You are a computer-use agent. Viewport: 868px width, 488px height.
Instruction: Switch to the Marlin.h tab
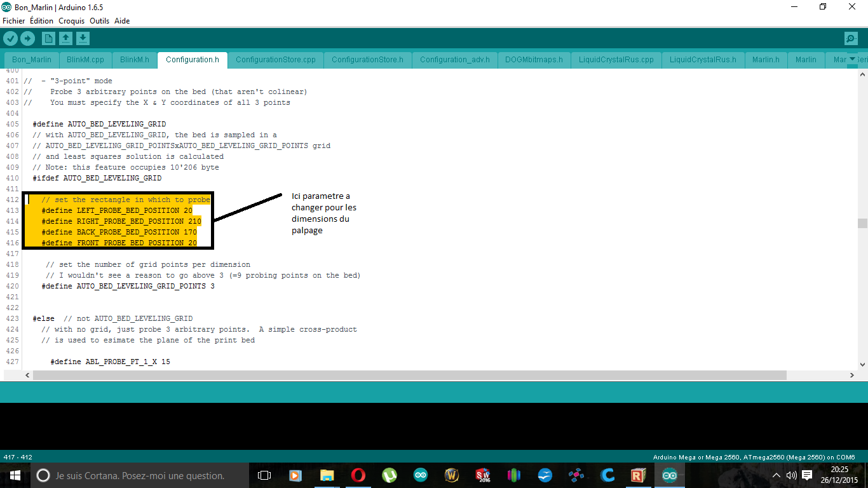(766, 60)
